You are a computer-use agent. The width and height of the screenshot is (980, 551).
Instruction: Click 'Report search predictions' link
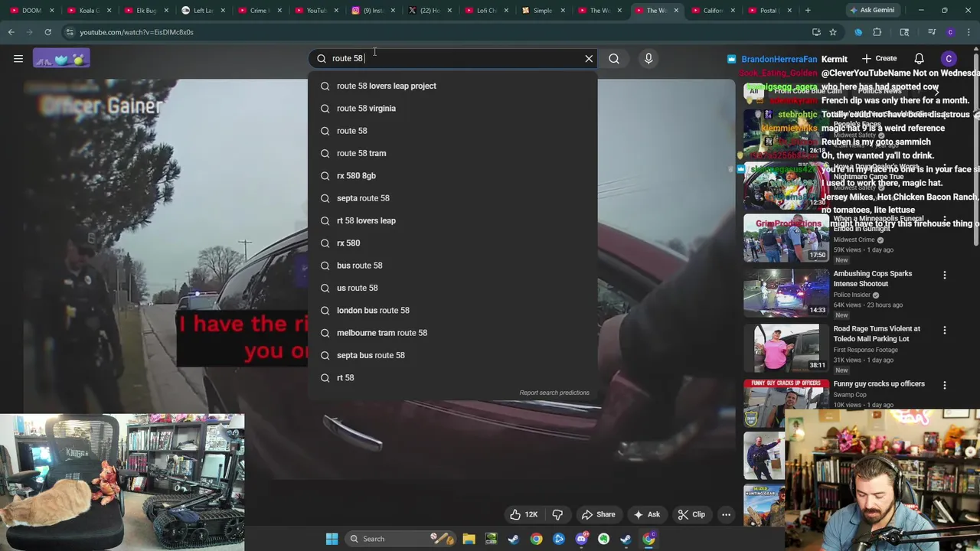[554, 393]
